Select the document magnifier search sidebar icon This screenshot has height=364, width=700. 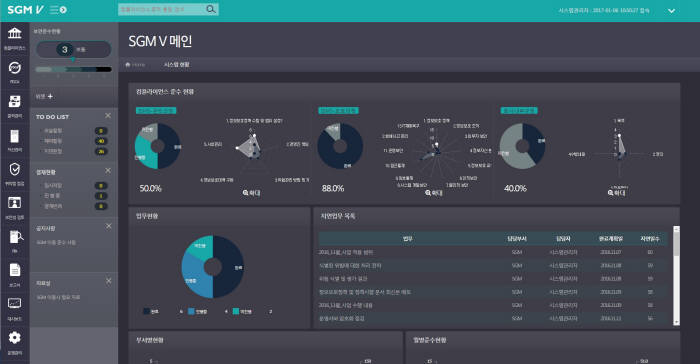click(16, 237)
